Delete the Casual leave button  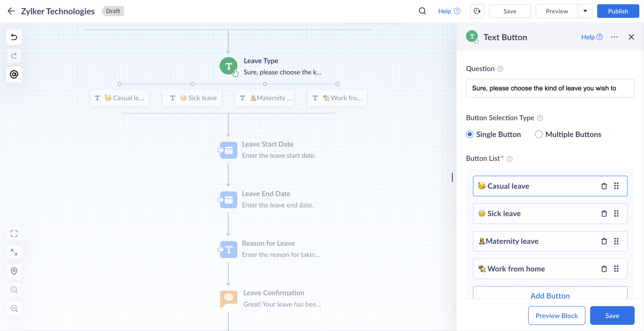click(604, 186)
